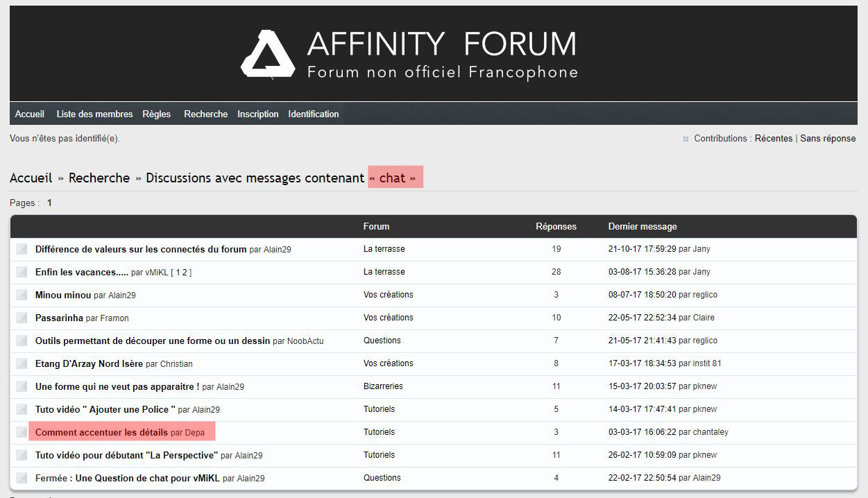The width and height of the screenshot is (868, 498).
Task: Click status icon beside Fermée : Une Question de chat
Action: tap(22, 478)
